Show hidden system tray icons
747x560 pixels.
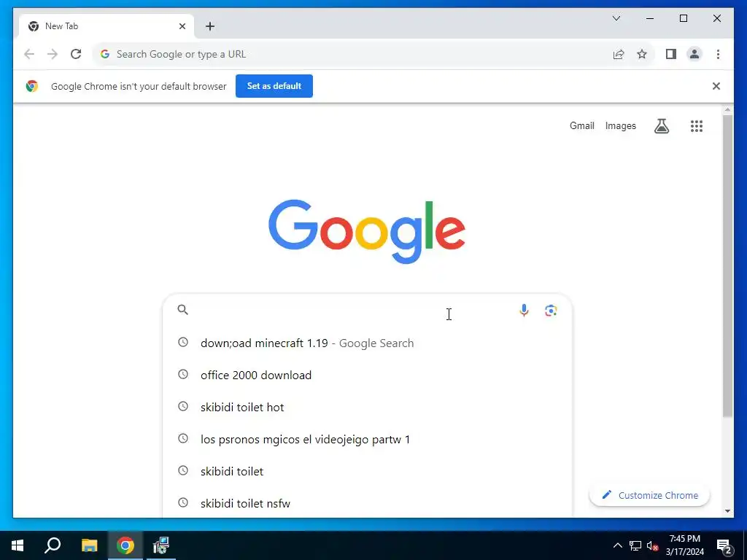tap(617, 545)
